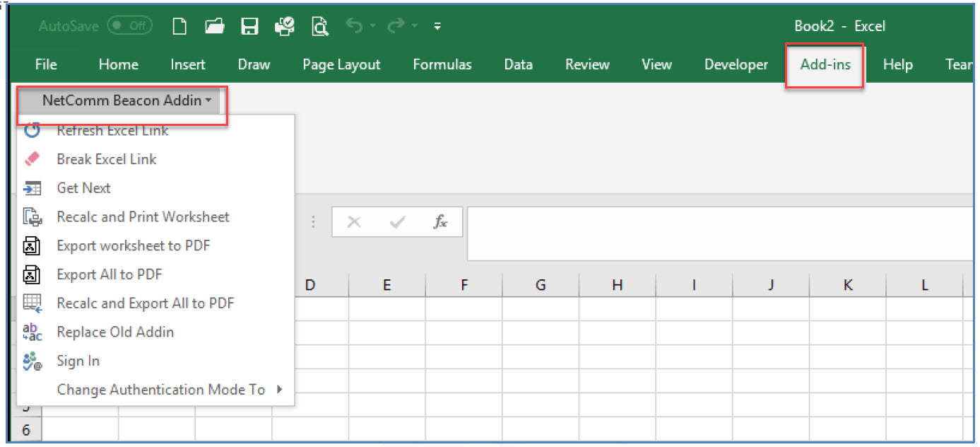This screenshot has width=980, height=447.
Task: Open the Help tab
Action: point(898,64)
